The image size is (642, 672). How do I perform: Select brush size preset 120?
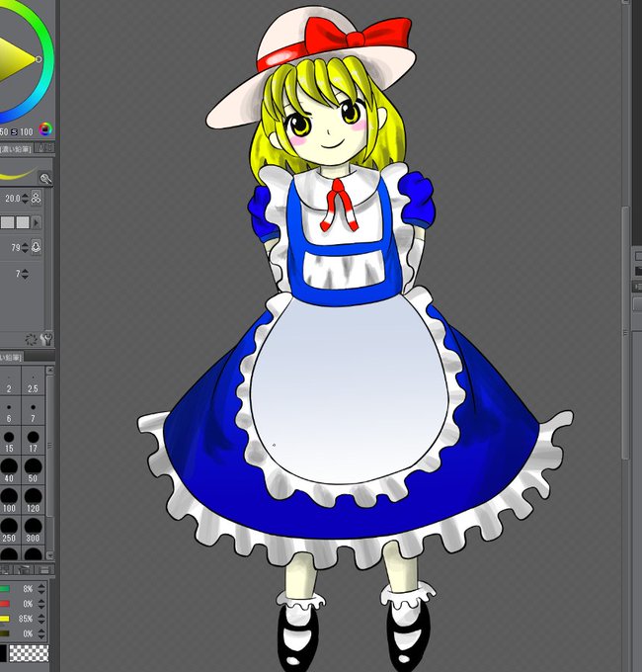[x=33, y=500]
